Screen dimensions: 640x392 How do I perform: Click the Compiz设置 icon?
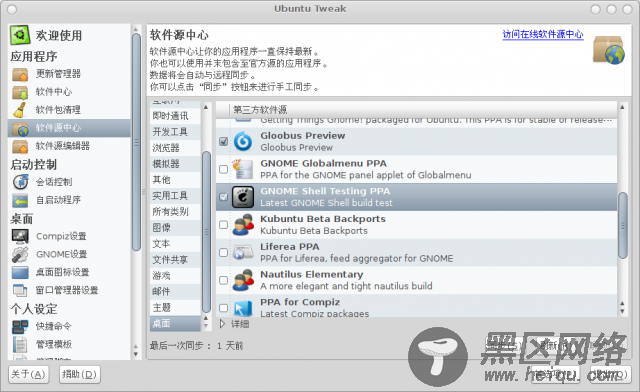pyautogui.click(x=20, y=236)
